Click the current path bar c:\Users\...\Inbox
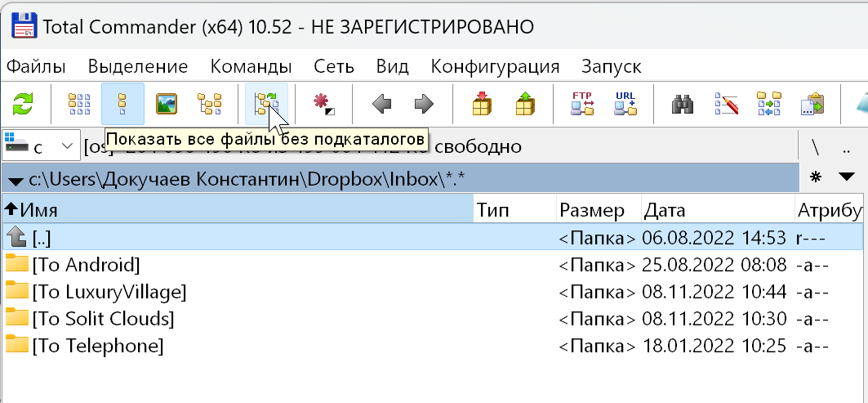Screen dimensions: 868x403 [402, 178]
